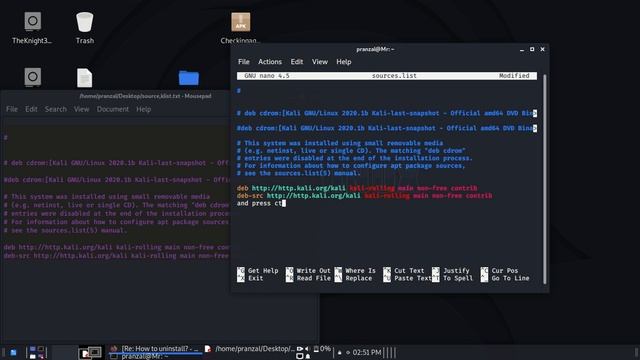
Task: Maximize the terminal window
Action: pos(532,49)
